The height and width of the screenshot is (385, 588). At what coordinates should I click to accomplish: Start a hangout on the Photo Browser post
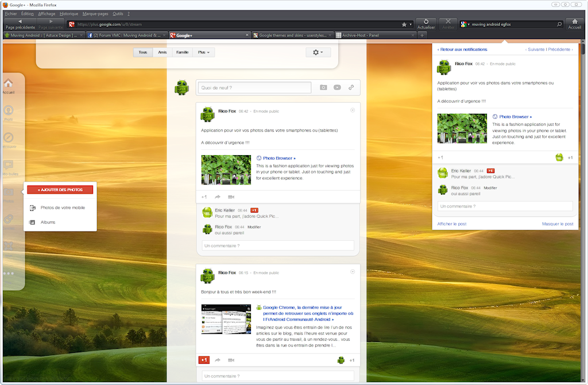[231, 197]
